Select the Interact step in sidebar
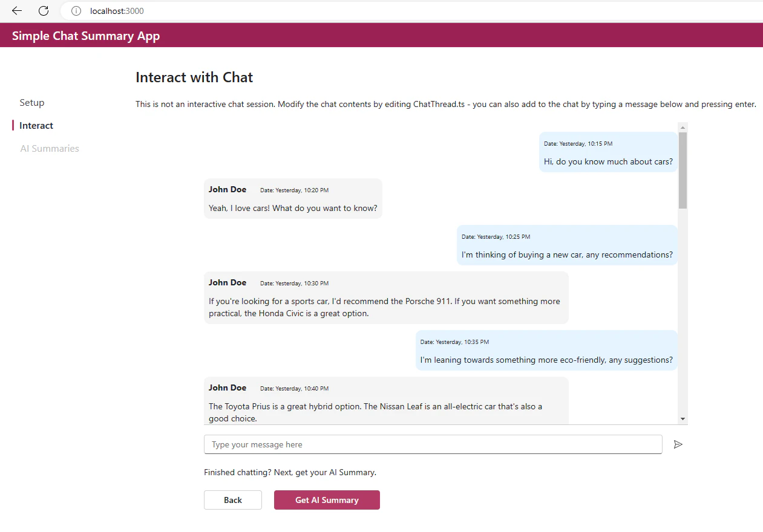 pyautogui.click(x=36, y=126)
